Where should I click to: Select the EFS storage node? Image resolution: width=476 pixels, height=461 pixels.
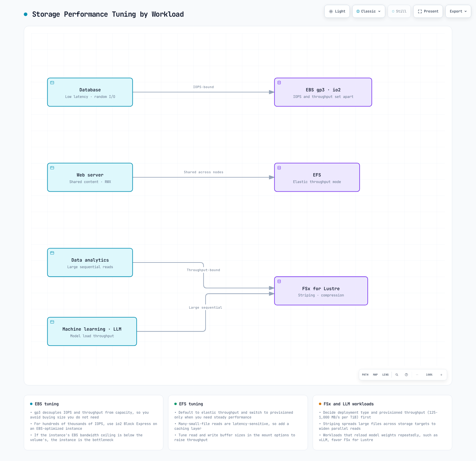coord(317,177)
